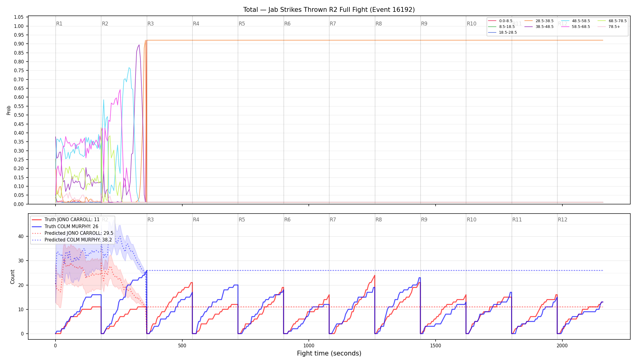This screenshot has height=364, width=637.
Task: Select the 58.5-68.5 magenta legend entry
Action: tap(575, 27)
